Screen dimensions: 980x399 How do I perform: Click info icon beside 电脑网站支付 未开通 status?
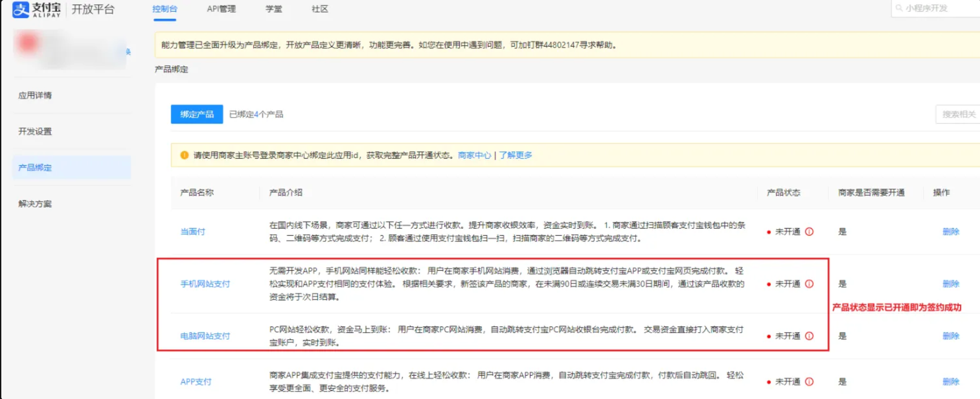(x=809, y=336)
